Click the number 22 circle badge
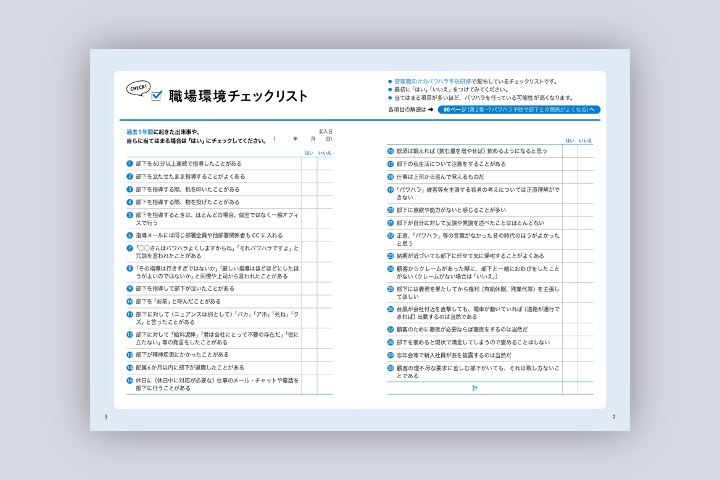720x480 pixels. pyautogui.click(x=390, y=236)
